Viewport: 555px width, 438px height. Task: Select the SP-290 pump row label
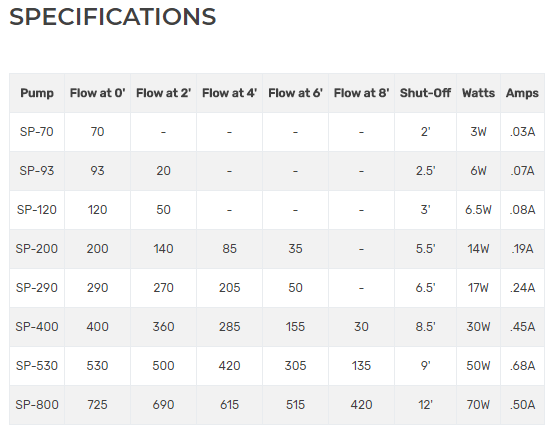[37, 288]
